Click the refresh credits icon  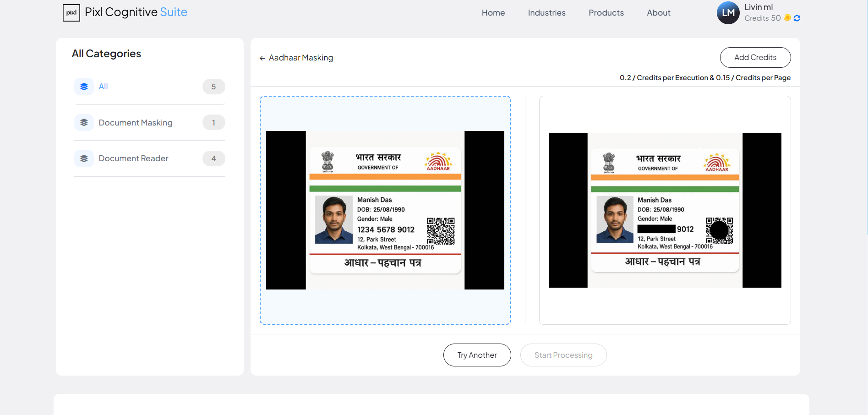pyautogui.click(x=797, y=18)
